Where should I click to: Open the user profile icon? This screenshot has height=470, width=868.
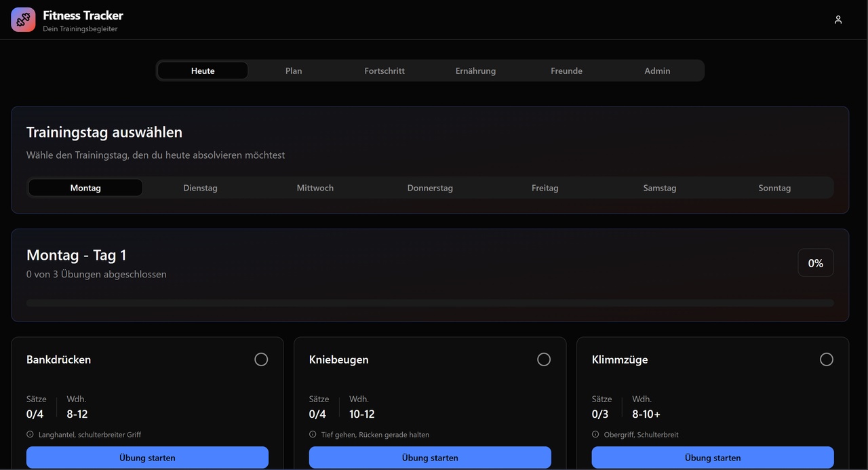point(837,20)
